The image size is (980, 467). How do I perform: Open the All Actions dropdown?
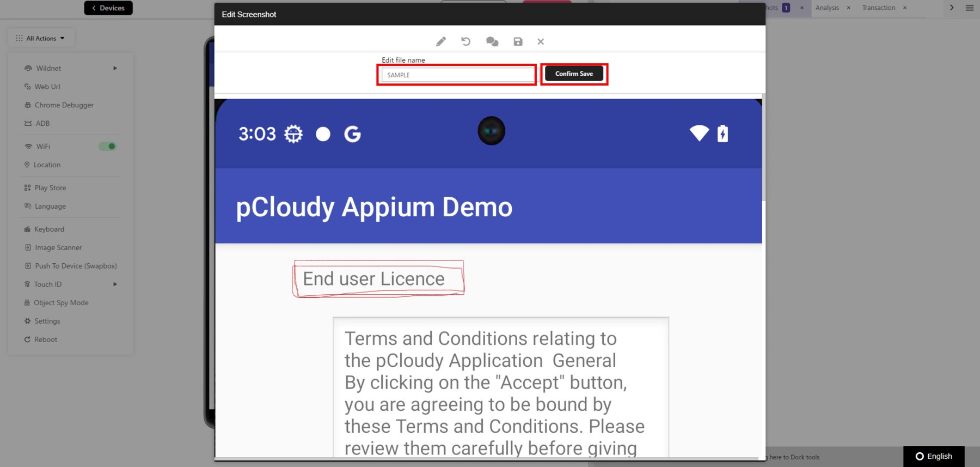coord(41,38)
